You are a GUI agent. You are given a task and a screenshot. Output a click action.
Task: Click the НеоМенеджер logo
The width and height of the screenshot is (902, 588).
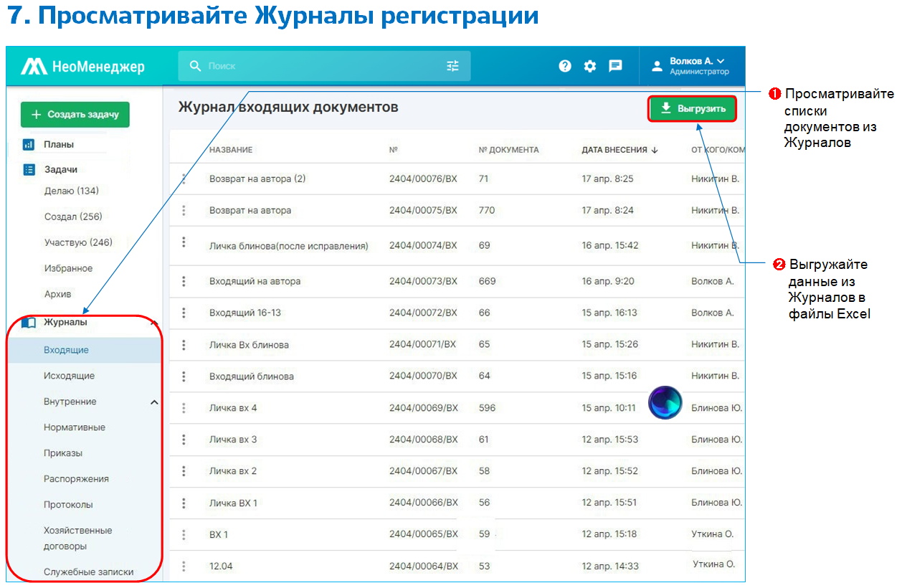pyautogui.click(x=82, y=67)
